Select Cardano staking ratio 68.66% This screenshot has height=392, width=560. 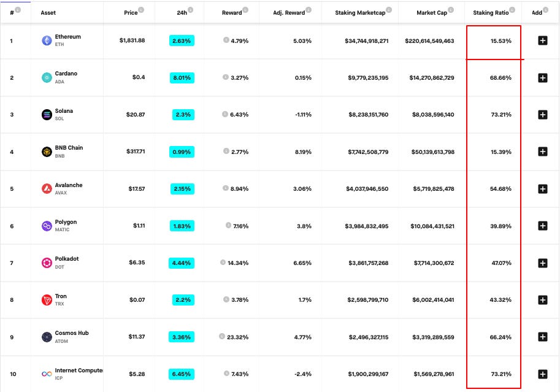(501, 78)
